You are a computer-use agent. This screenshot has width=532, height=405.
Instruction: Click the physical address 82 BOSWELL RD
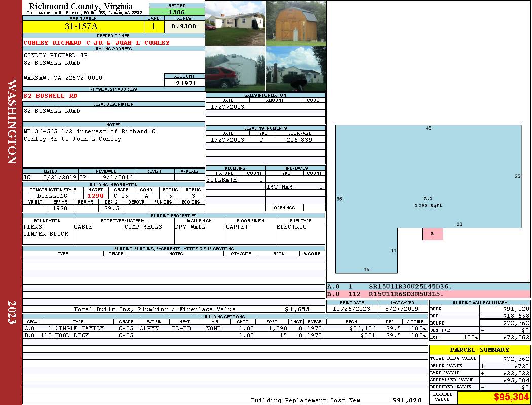tap(51, 95)
